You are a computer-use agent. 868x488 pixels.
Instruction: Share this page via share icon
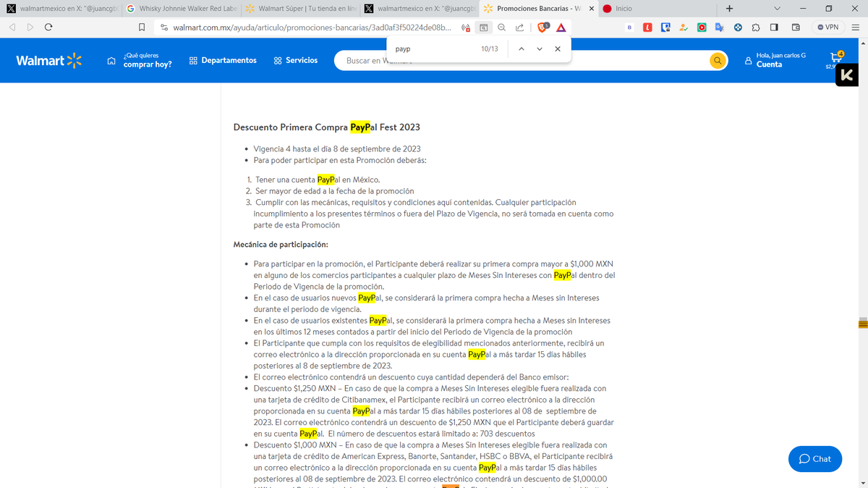[519, 28]
